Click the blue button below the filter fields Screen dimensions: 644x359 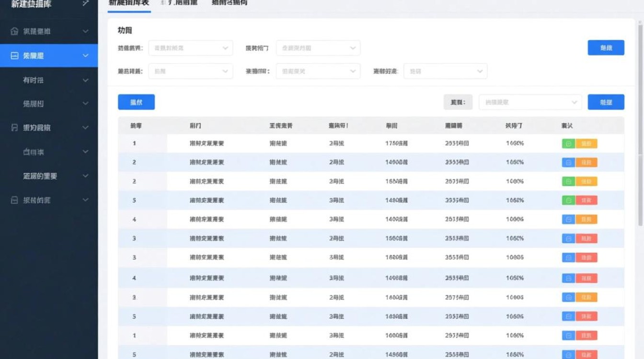[x=136, y=102]
